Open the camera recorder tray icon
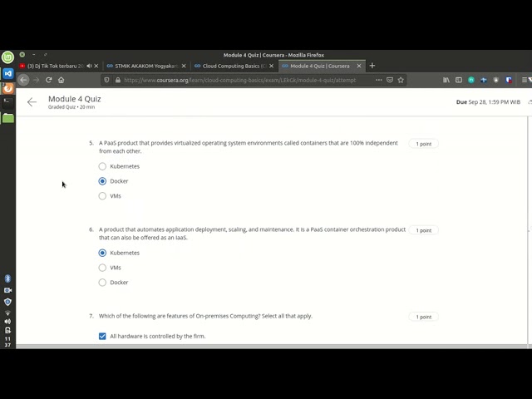The height and width of the screenshot is (399, 532). 7,290
